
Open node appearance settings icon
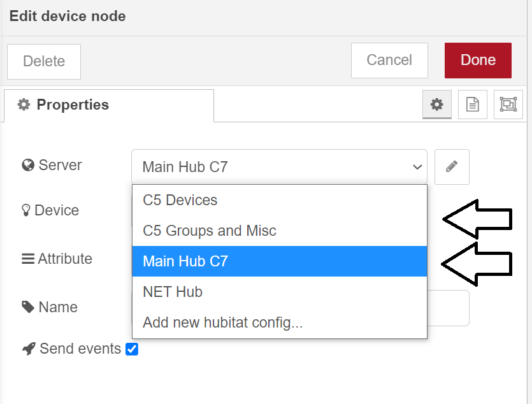(x=508, y=105)
